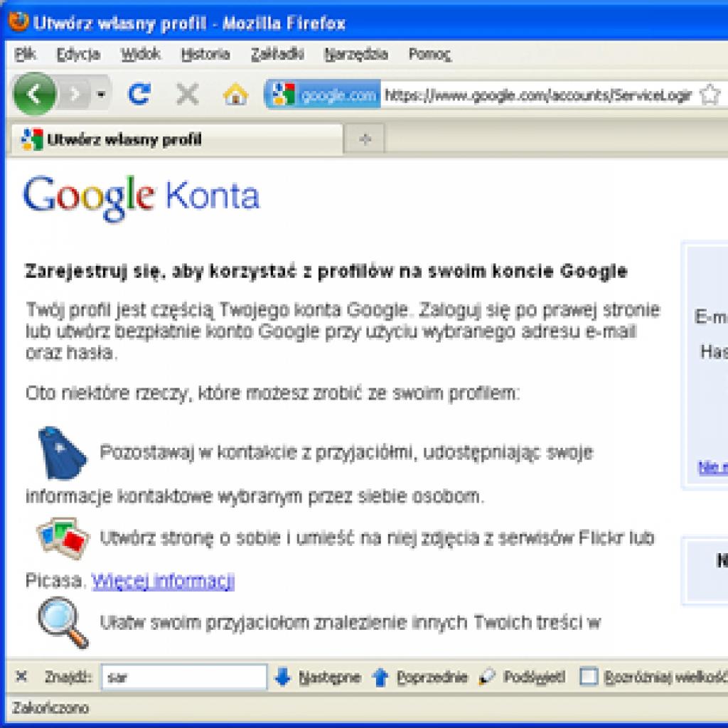Find next match with Następne button
Viewport: 728px width, 728px height.
(318, 677)
